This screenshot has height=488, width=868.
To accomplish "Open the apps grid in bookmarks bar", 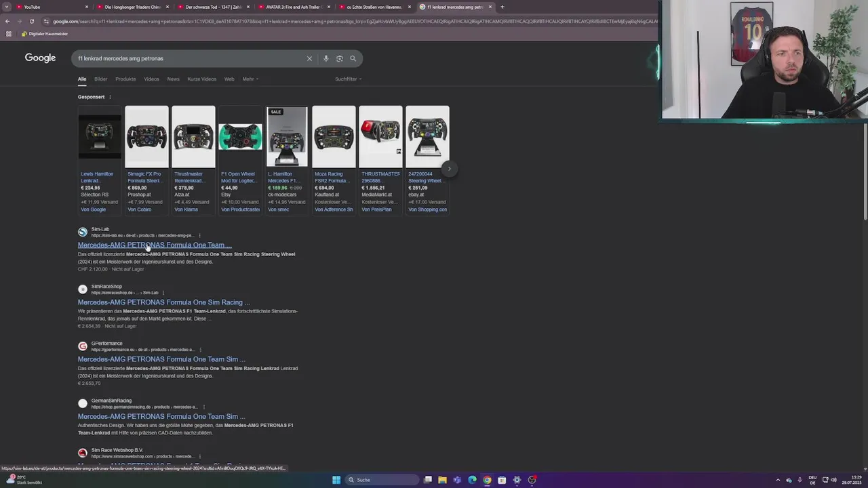I will pos(8,34).
